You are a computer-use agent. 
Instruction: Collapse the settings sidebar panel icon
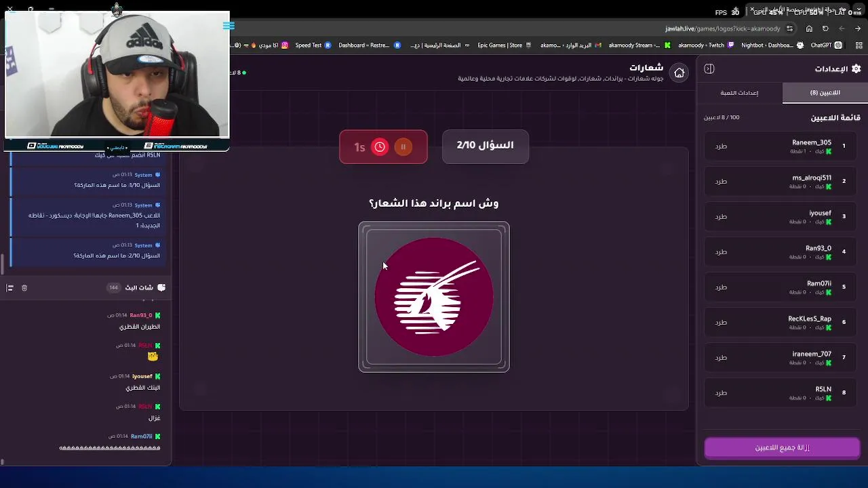point(709,68)
